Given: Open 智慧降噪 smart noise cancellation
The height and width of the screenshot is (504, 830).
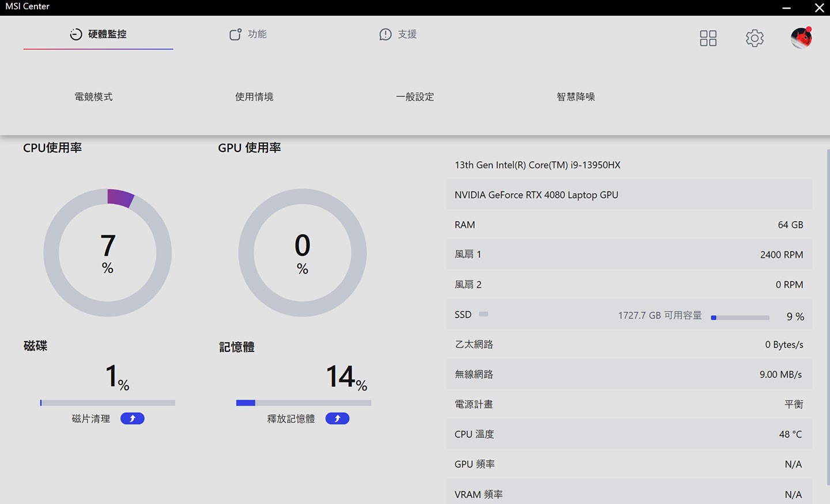Looking at the screenshot, I should pos(576,97).
